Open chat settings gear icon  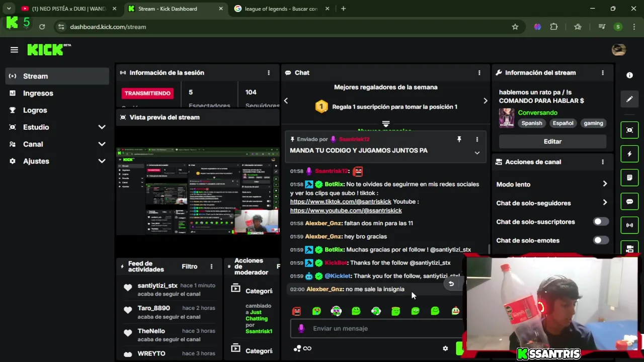445,348
